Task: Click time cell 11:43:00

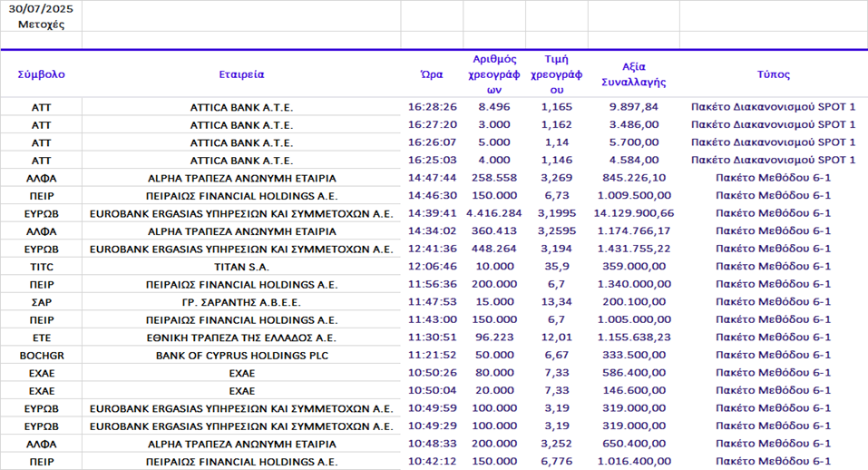Action: [433, 319]
